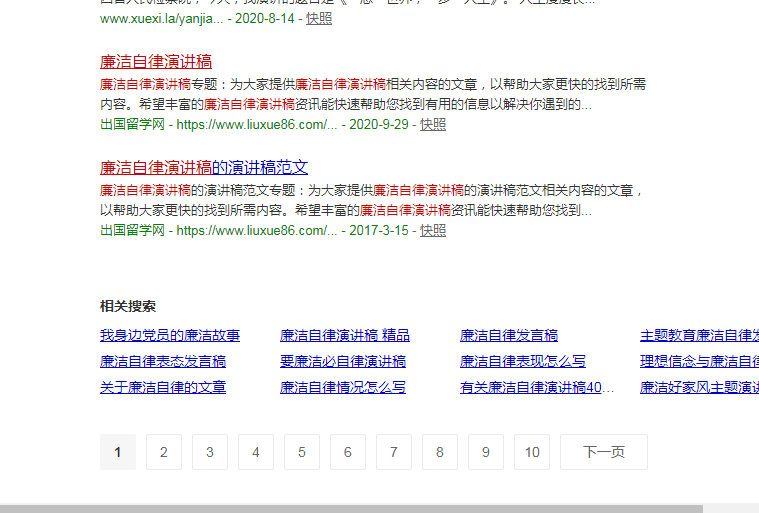
Task: Click related search 廉洁自律演讲稿 精品
Action: pyautogui.click(x=344, y=336)
